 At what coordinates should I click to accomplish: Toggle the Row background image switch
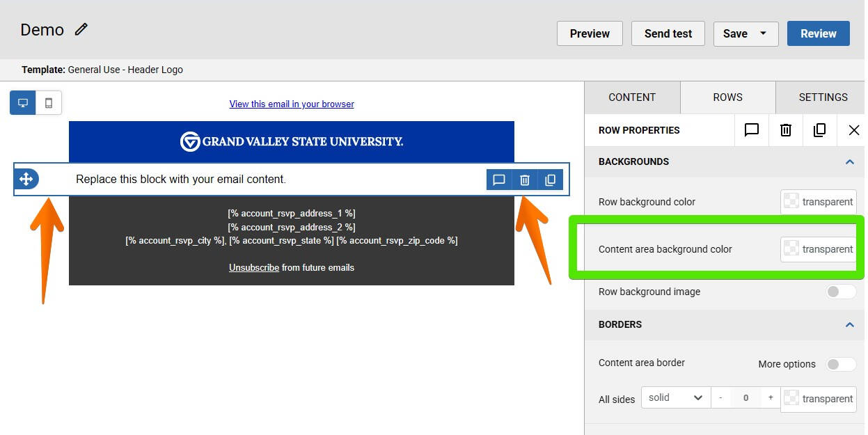[x=841, y=292]
